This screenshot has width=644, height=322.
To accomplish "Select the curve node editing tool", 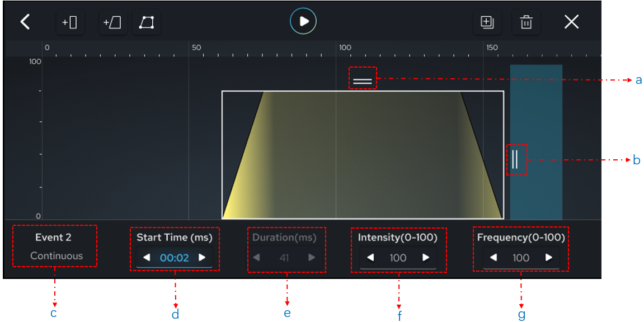I will pyautogui.click(x=147, y=22).
